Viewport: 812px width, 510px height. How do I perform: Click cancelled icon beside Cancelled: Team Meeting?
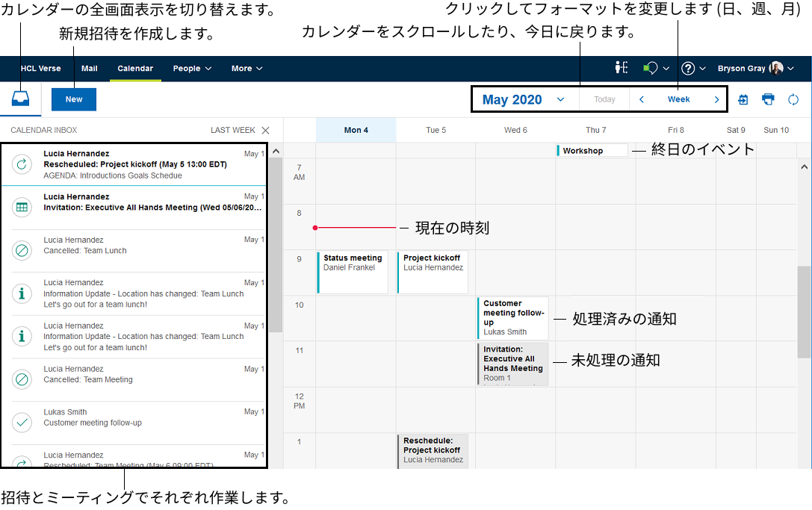click(x=22, y=379)
